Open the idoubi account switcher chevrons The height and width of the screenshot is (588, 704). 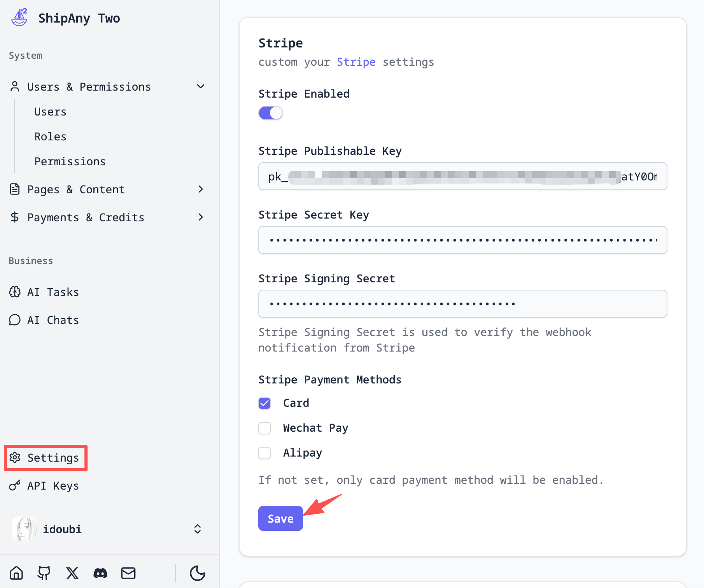coord(198,529)
